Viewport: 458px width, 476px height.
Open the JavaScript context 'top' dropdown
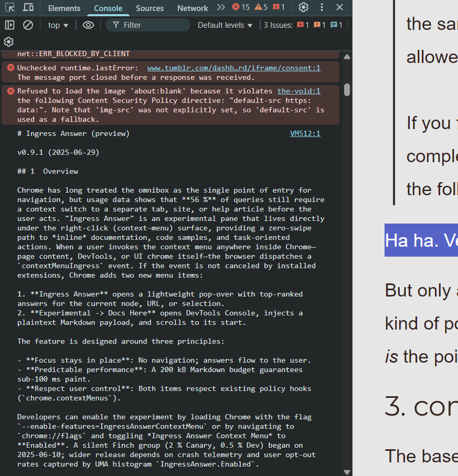(x=58, y=25)
